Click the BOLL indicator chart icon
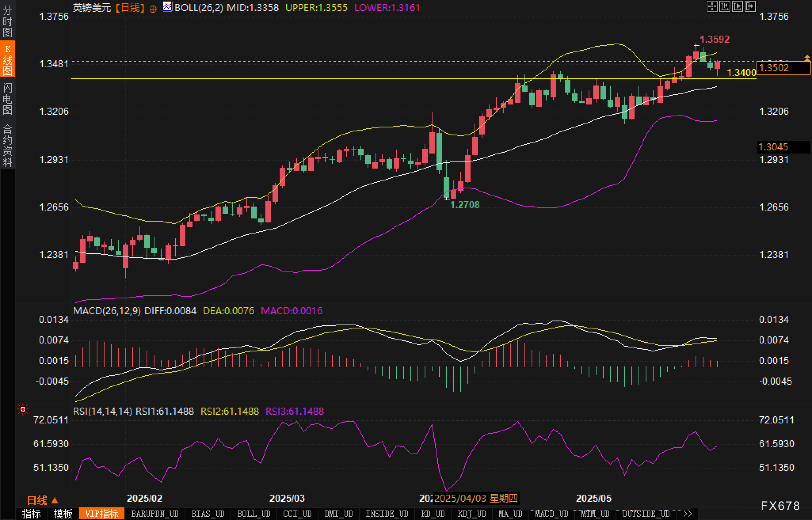The height and width of the screenshot is (520, 812). coord(168,7)
